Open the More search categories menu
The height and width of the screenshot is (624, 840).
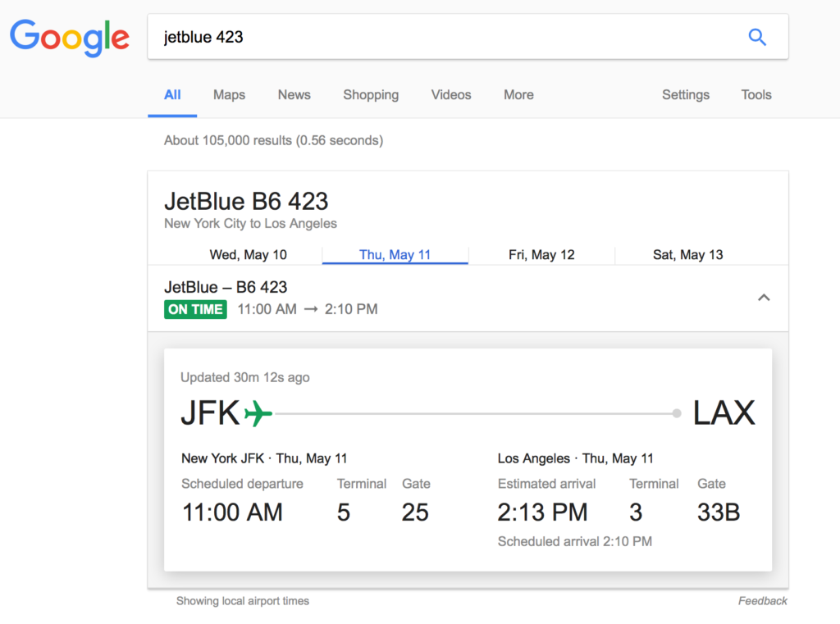[x=518, y=95]
